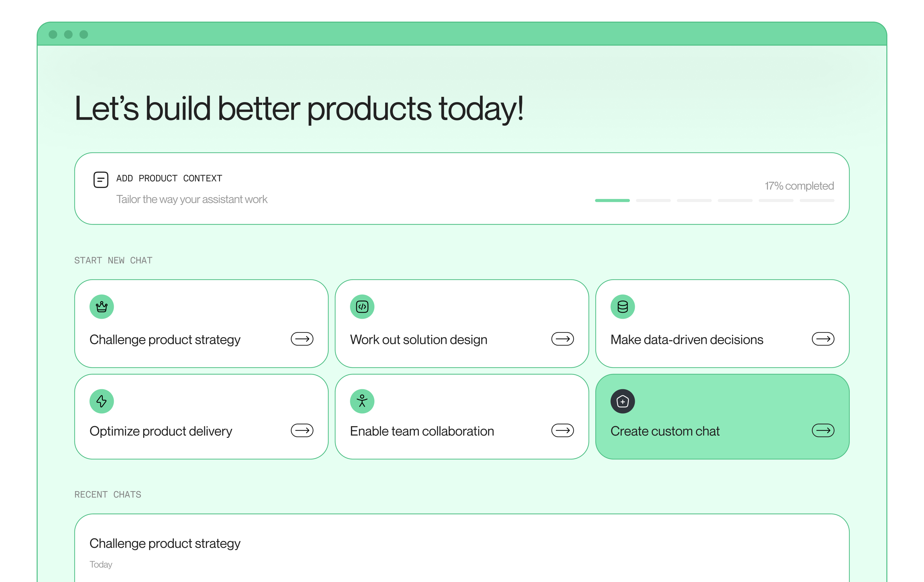Click the arrow on Optimize product delivery card
Viewport: 924px width, 582px height.
[x=302, y=430]
